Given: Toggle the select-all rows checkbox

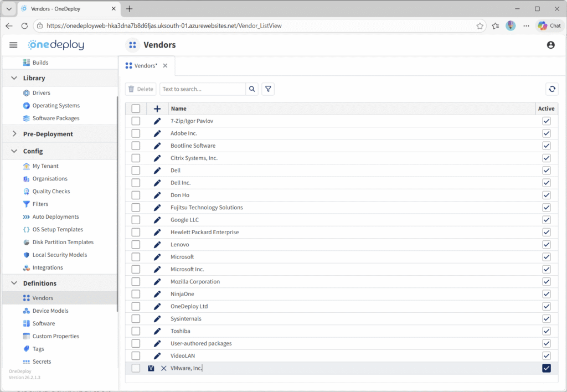Looking at the screenshot, I should (136, 109).
